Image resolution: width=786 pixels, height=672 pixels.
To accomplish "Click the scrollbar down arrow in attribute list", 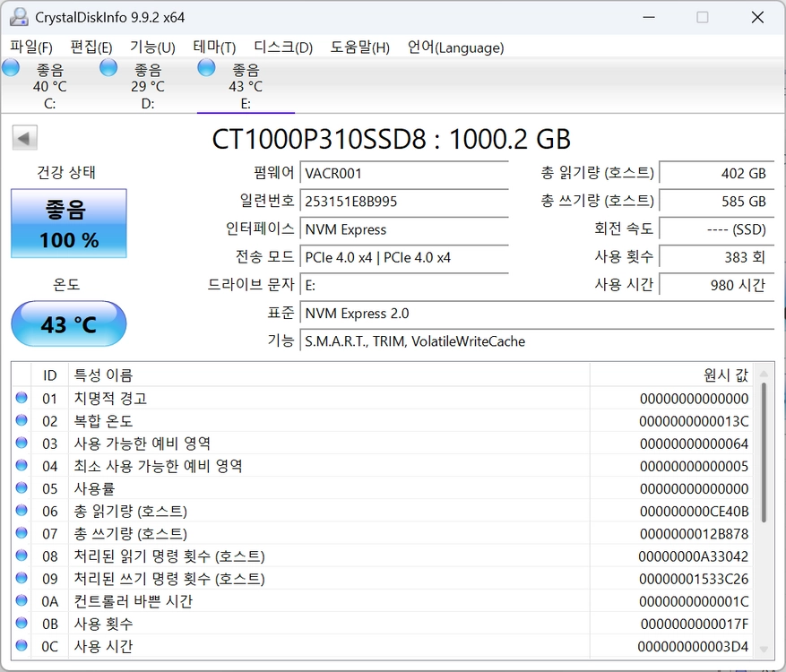I will [x=764, y=650].
